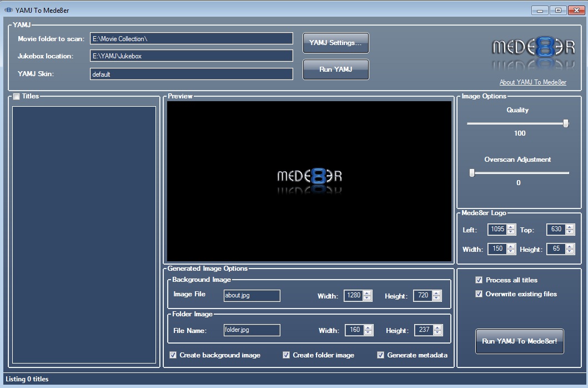This screenshot has width=588, height=388.
Task: Close the YAMJ To Mede8er window
Action: pyautogui.click(x=576, y=11)
